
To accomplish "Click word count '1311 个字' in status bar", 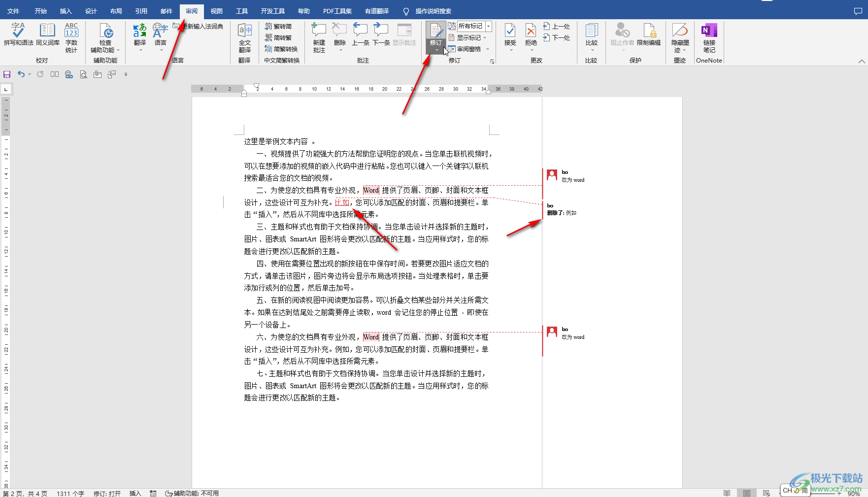I will click(x=70, y=493).
